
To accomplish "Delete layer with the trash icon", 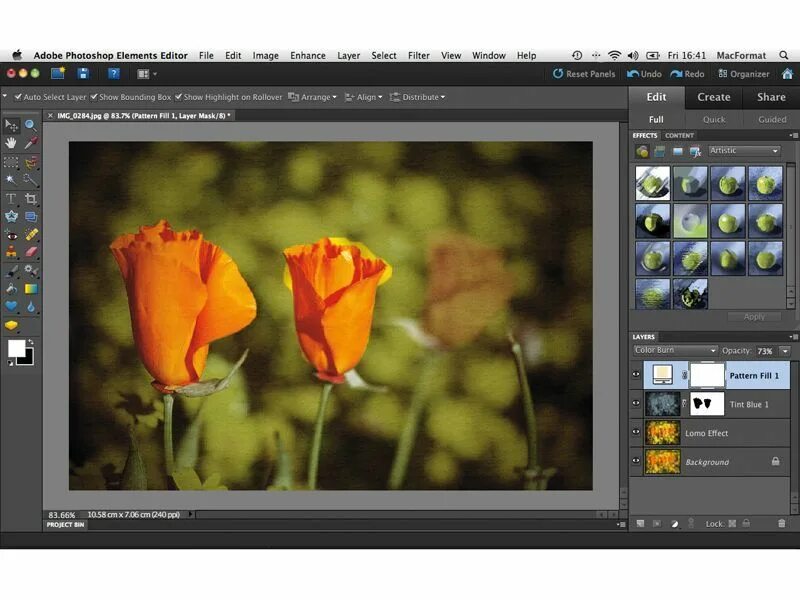I will tap(781, 523).
